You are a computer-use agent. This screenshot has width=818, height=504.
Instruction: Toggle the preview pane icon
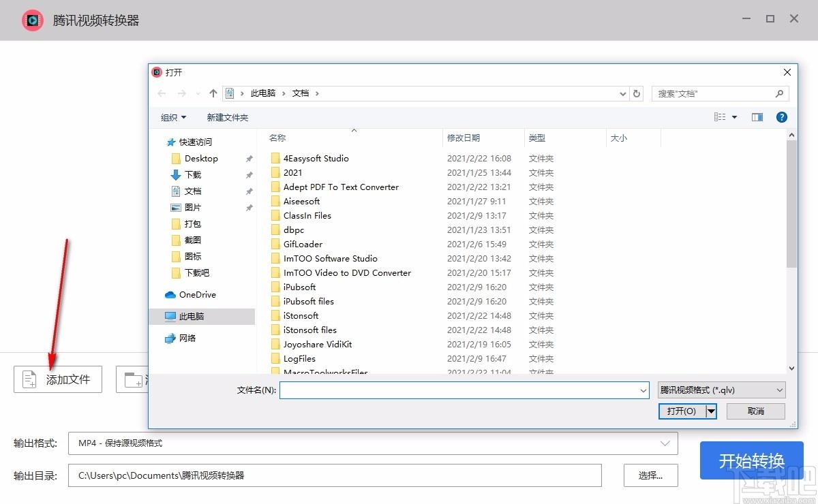coord(757,117)
